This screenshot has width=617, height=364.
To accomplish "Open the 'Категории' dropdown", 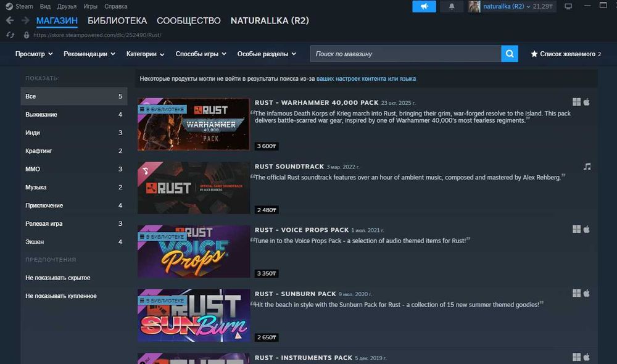I will point(145,54).
